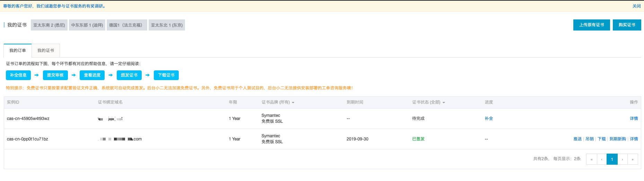
Task: Click 补全 link for cas-cn-45905w4t93wz
Action: [x=489, y=119]
